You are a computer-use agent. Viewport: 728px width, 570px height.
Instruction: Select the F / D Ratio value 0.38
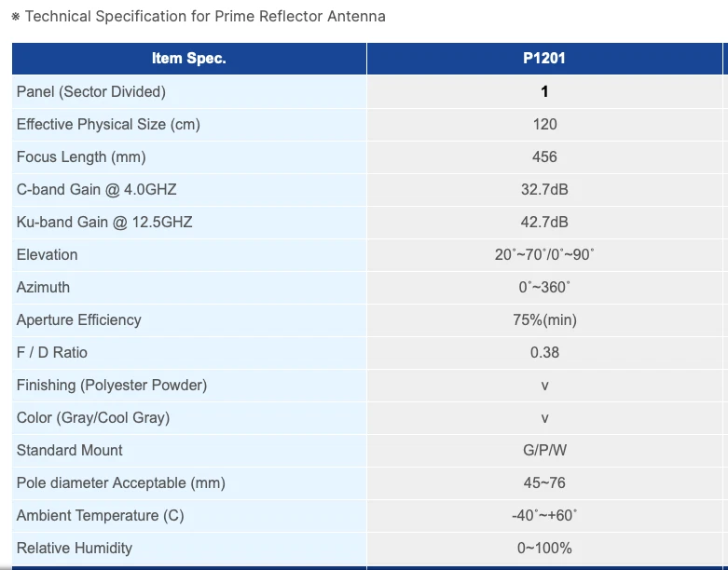point(544,352)
